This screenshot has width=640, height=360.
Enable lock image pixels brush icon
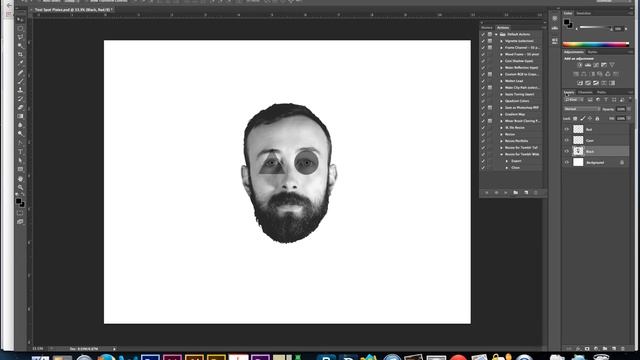tap(582, 118)
